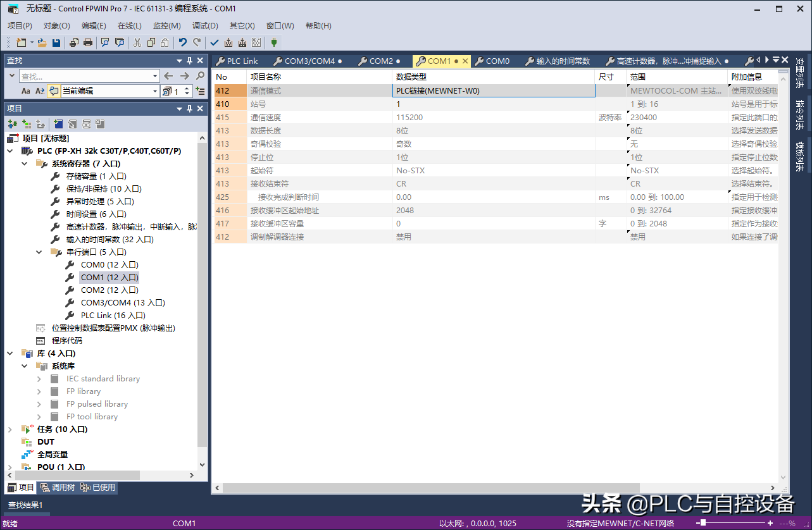Image resolution: width=812 pixels, height=530 pixels.
Task: Click the next result right arrow in Find panel
Action: pyautogui.click(x=184, y=76)
